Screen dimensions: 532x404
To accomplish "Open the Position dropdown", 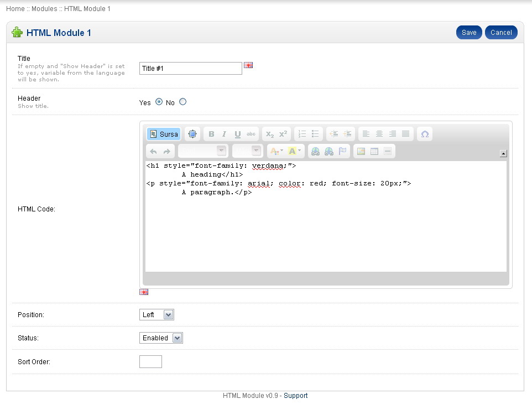I will [x=157, y=315].
